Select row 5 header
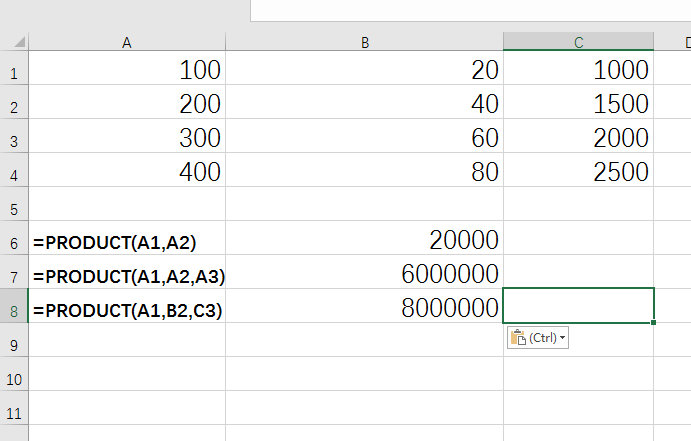This screenshot has width=691, height=441. click(14, 204)
